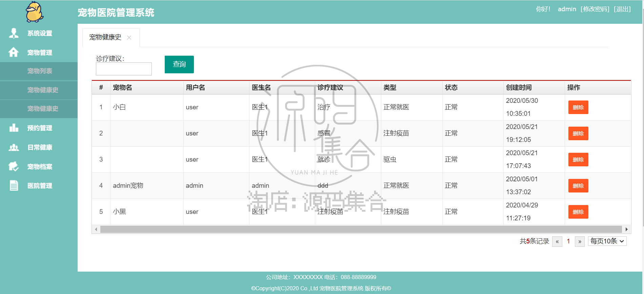Click the 宠物管理 house icon
Screen dimensions: 644x294
click(x=14, y=52)
